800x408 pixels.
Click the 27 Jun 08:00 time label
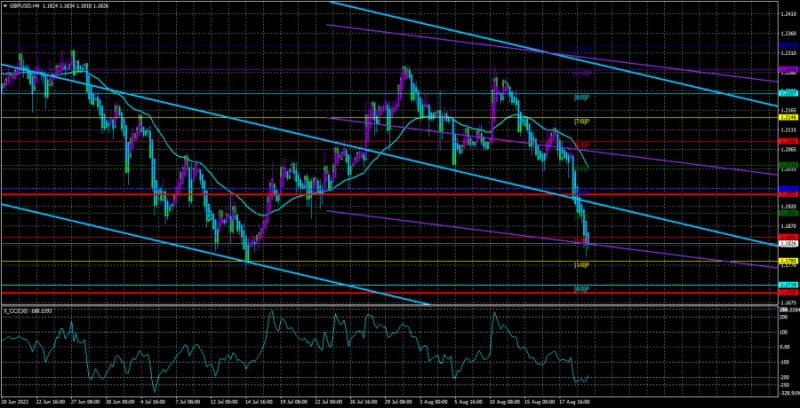click(x=83, y=402)
